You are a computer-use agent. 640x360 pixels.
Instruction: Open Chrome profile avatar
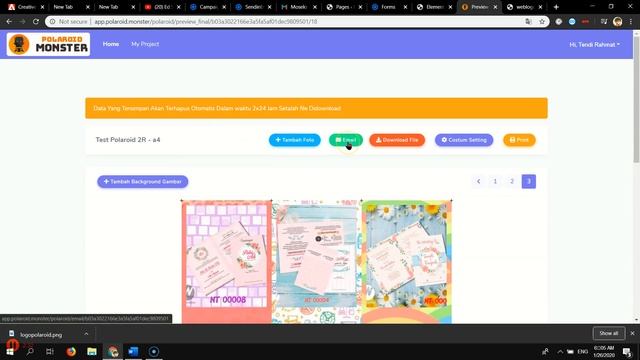tap(618, 22)
